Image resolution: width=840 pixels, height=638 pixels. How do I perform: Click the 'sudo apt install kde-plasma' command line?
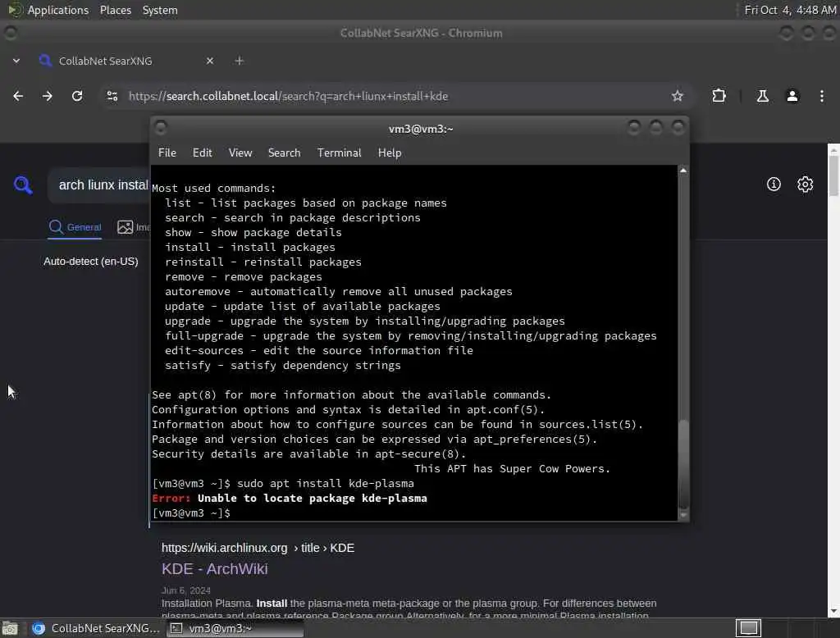coord(283,483)
